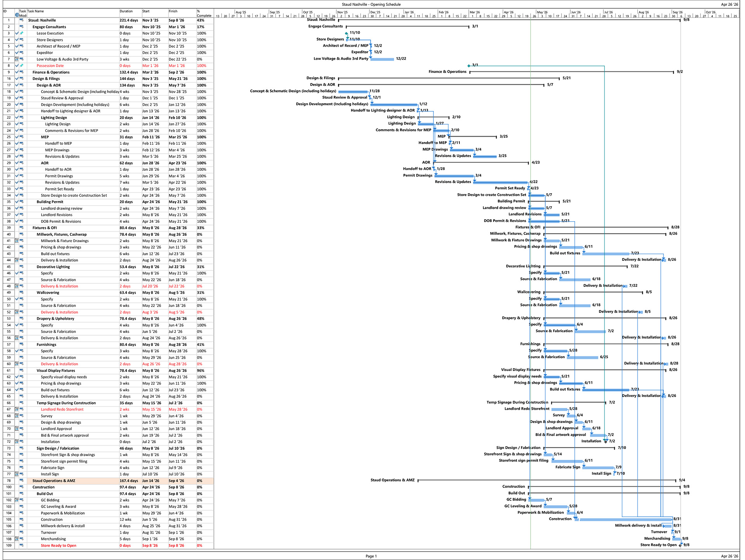Click the completed checkmark in the Store Designers row
Image resolution: width=745 pixels, height=560 pixels.
coord(17,40)
